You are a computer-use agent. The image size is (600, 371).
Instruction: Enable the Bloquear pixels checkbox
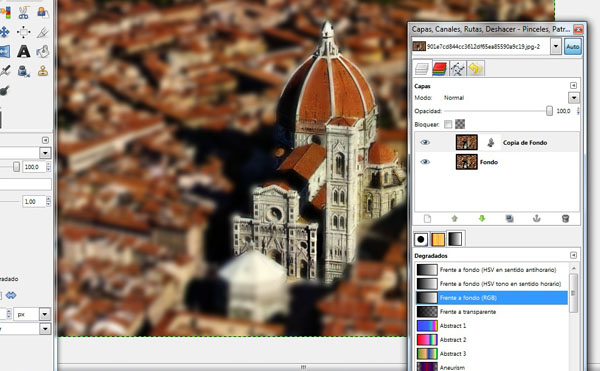[448, 124]
